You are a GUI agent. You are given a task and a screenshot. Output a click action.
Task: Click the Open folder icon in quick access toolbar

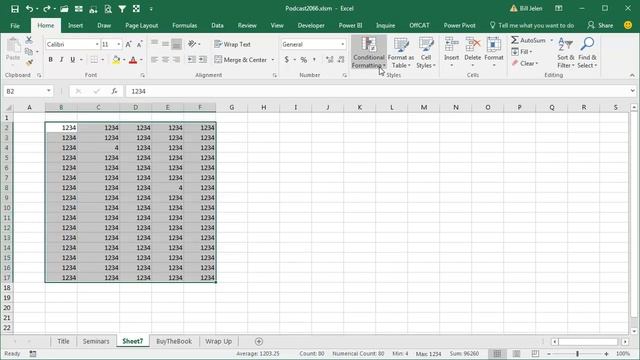pos(64,9)
